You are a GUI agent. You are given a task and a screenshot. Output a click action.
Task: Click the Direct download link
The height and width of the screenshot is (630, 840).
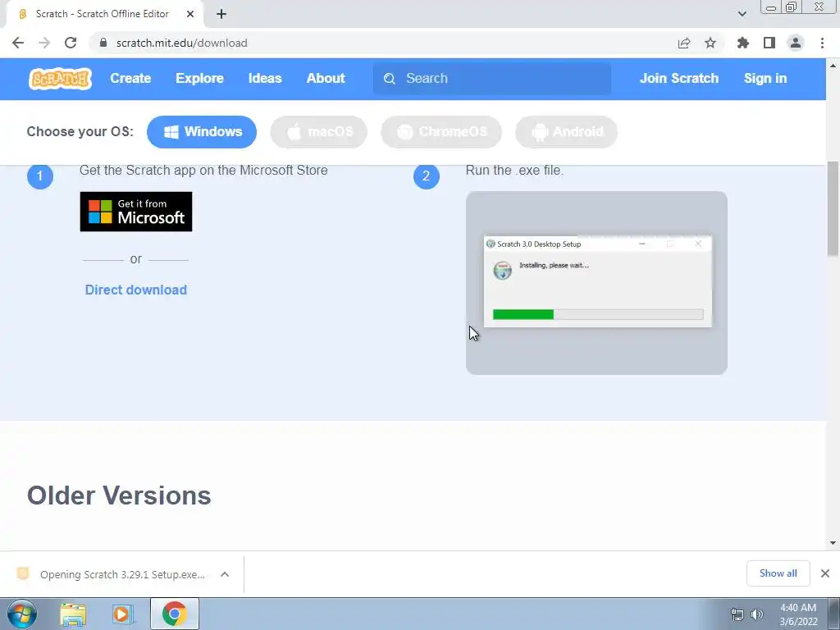tap(136, 290)
